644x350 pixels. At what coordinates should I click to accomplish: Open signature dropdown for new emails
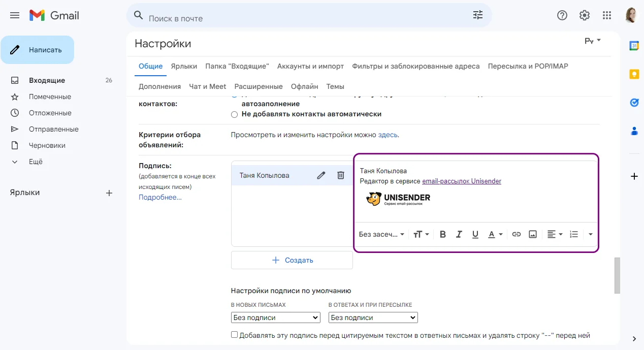(275, 317)
